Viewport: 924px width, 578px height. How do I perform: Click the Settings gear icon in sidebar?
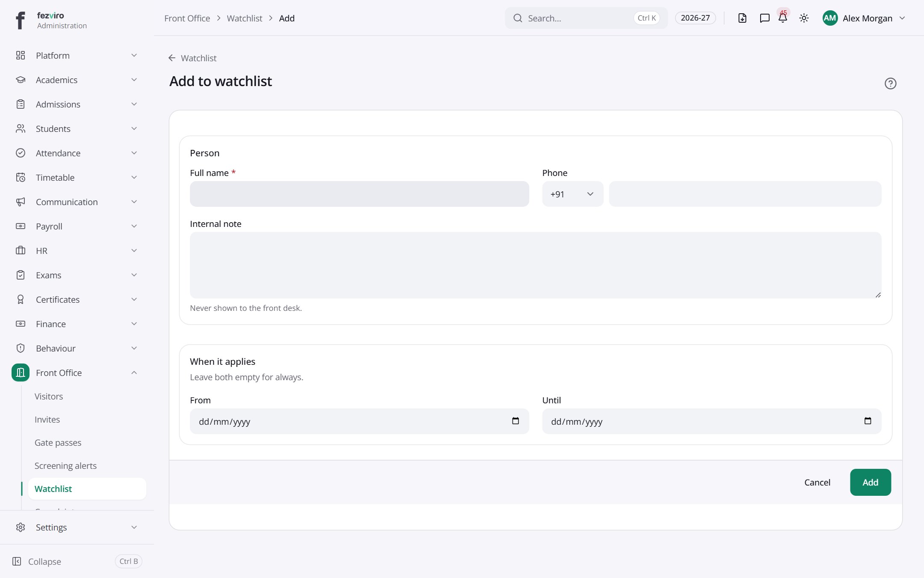(x=21, y=527)
